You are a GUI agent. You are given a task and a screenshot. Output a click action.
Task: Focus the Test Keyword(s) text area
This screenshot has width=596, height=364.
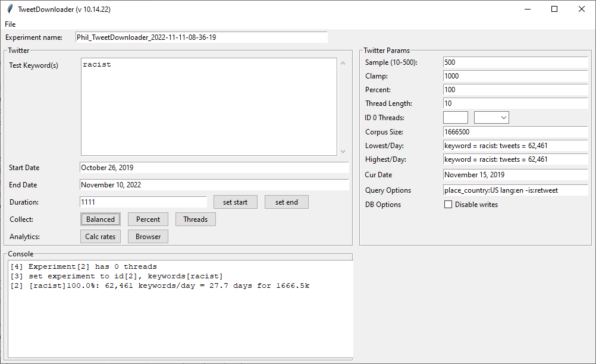[208, 107]
